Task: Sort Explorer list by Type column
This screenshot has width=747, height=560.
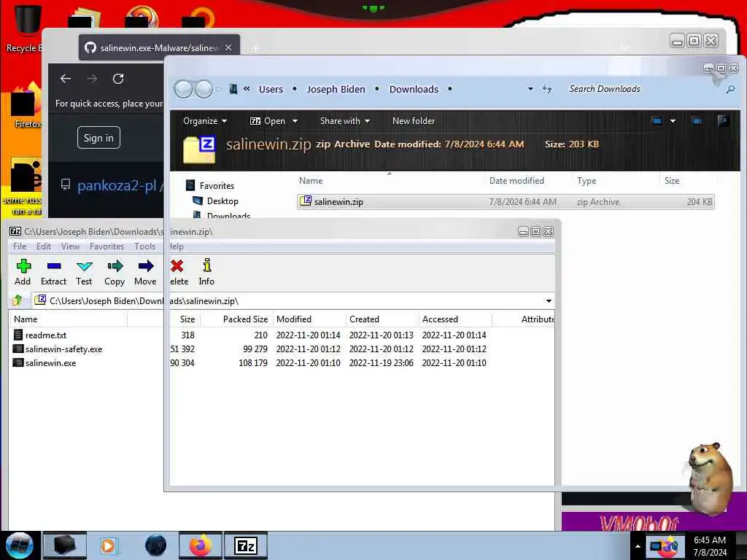Action: point(587,181)
